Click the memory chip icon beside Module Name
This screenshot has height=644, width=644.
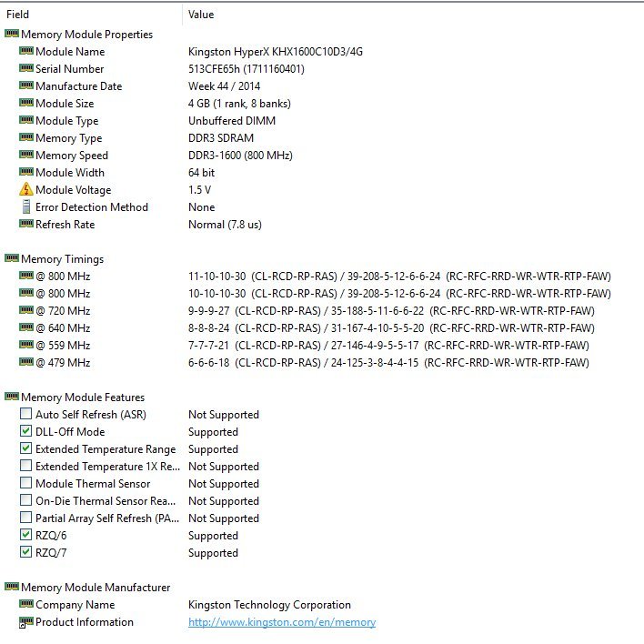(x=26, y=51)
